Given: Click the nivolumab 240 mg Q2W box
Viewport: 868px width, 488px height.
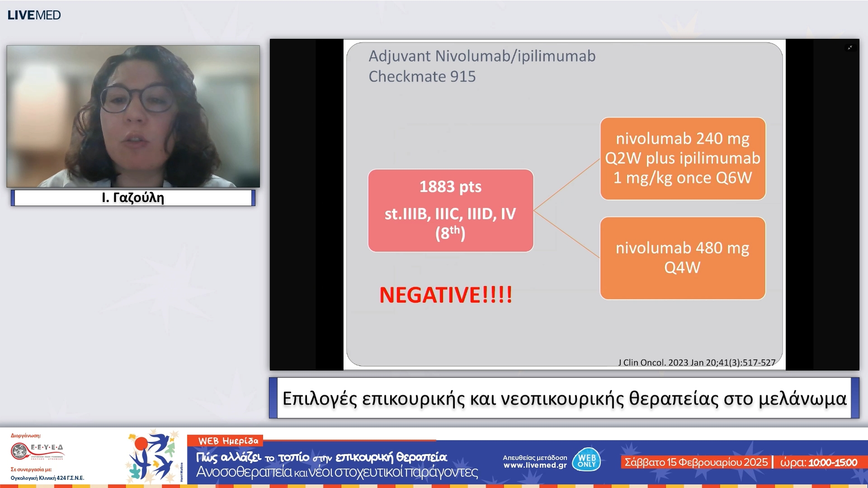Looking at the screenshot, I should click(x=683, y=159).
